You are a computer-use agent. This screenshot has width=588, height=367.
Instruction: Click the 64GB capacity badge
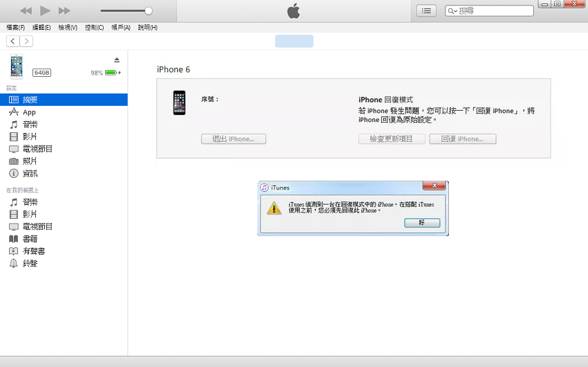(x=42, y=73)
